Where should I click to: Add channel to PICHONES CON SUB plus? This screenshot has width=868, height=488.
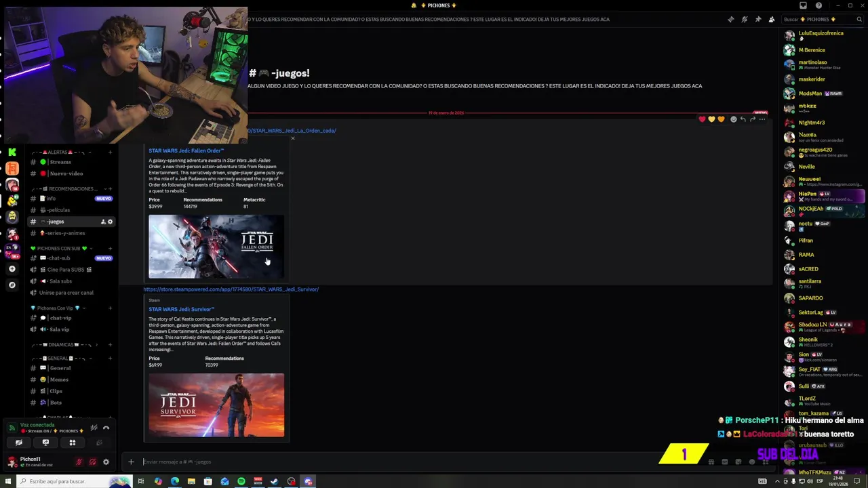click(x=110, y=248)
